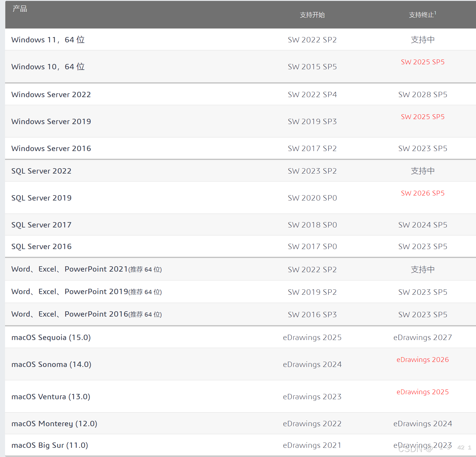Click red eDrawings 2026 cell

[423, 360]
